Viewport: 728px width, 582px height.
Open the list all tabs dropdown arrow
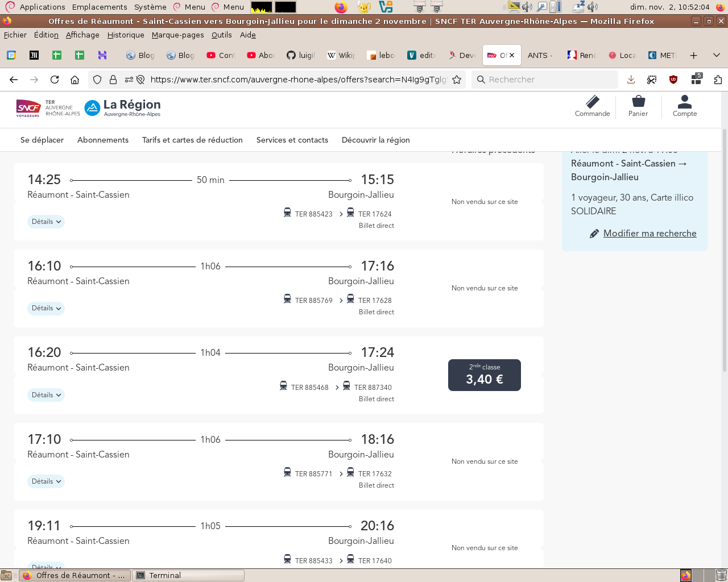[717, 55]
